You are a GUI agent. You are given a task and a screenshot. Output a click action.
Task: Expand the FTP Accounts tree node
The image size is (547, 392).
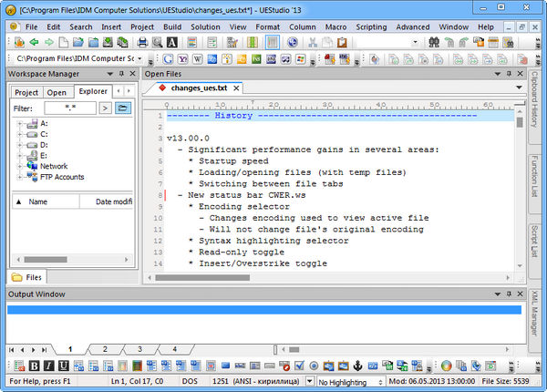19,177
